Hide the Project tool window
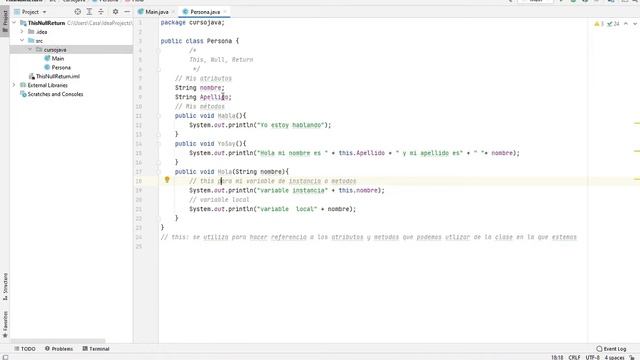The image size is (640, 360). tap(127, 12)
